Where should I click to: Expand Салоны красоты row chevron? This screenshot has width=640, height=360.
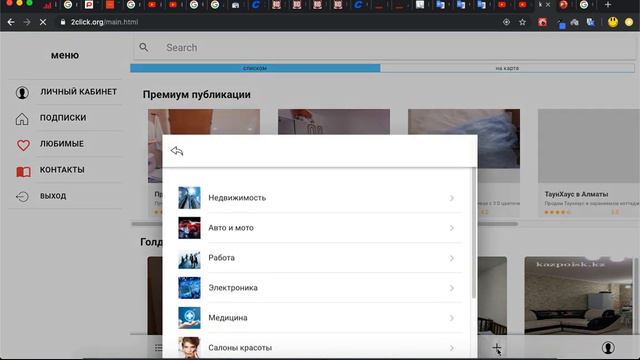tap(451, 348)
